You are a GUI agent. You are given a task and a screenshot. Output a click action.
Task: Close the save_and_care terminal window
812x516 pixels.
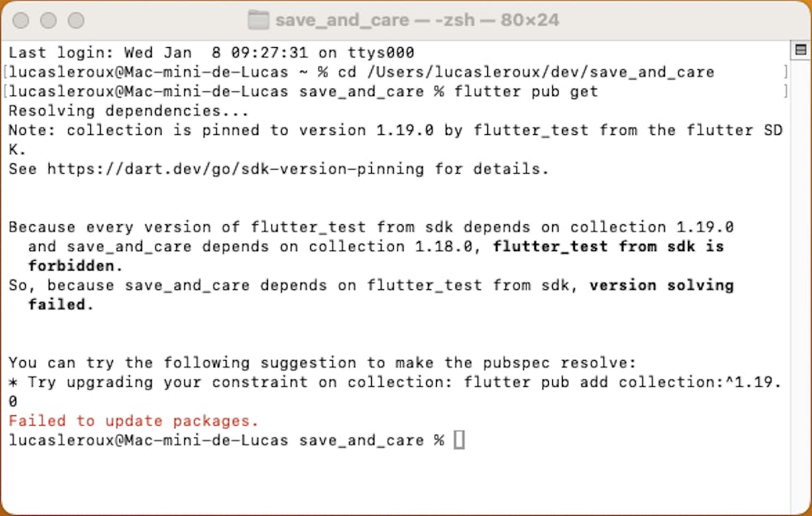[22, 20]
